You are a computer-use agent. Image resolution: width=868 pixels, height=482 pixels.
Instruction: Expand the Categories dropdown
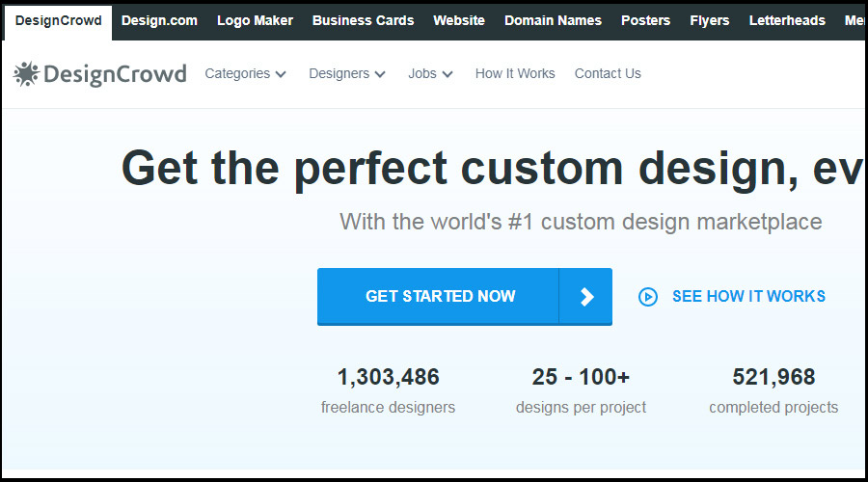point(245,73)
